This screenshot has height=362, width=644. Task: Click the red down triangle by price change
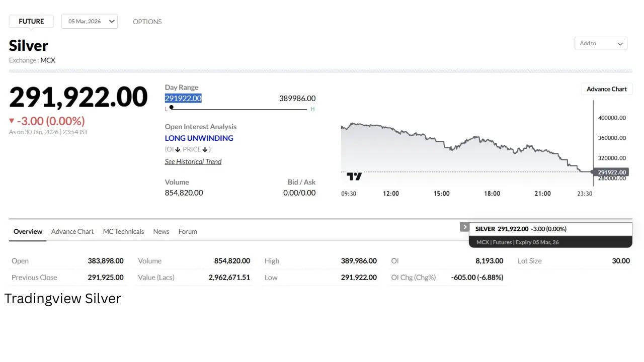click(x=12, y=121)
